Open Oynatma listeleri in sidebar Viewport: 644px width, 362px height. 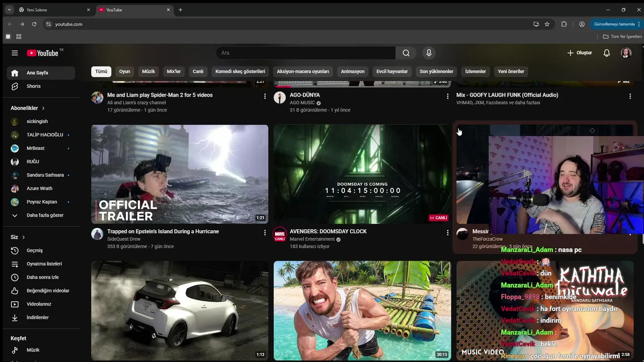click(x=41, y=264)
